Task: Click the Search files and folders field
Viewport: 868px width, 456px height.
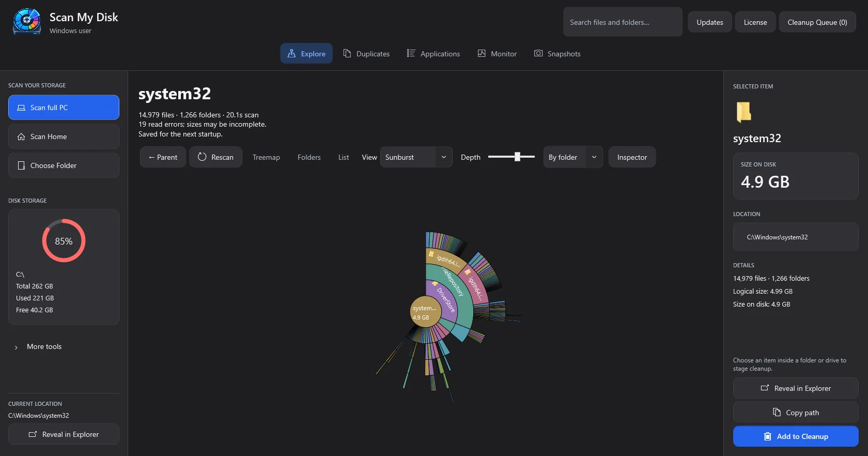Action: coord(623,22)
